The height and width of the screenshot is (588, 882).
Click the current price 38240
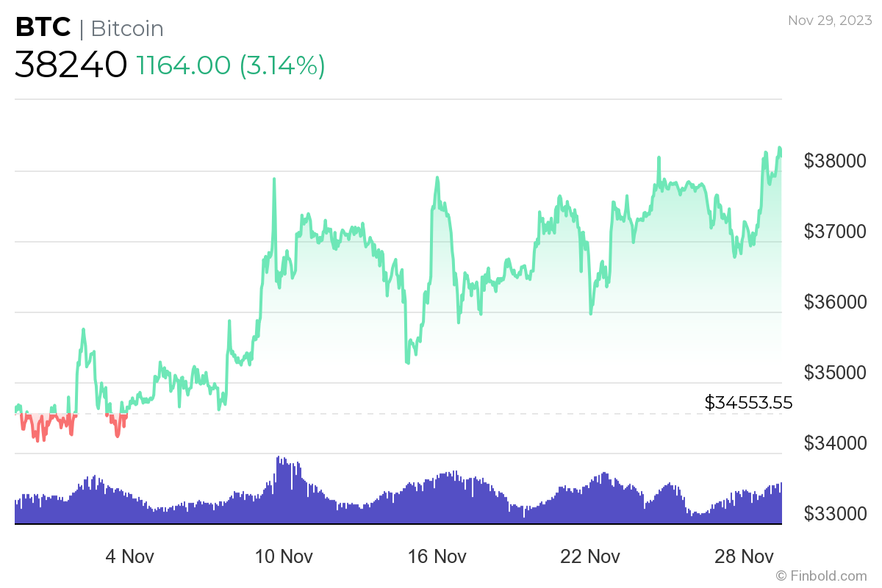click(70, 65)
